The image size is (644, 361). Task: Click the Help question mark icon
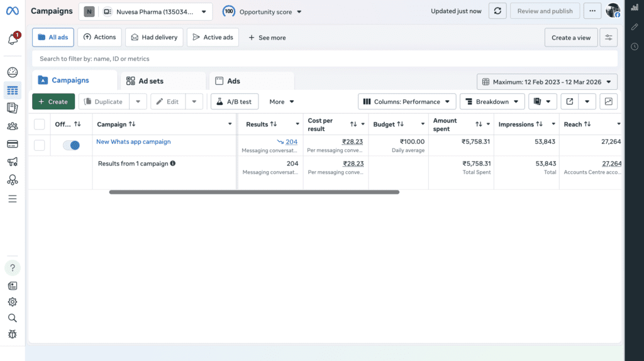[x=12, y=268]
